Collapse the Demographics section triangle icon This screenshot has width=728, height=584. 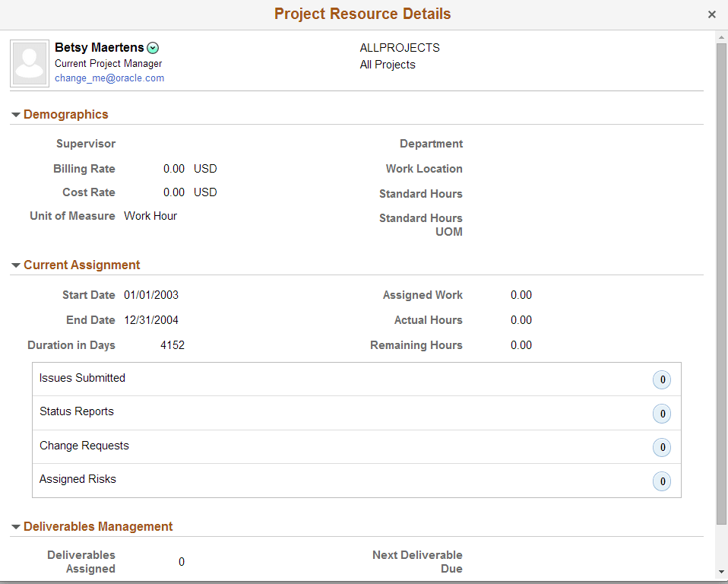pyautogui.click(x=16, y=114)
